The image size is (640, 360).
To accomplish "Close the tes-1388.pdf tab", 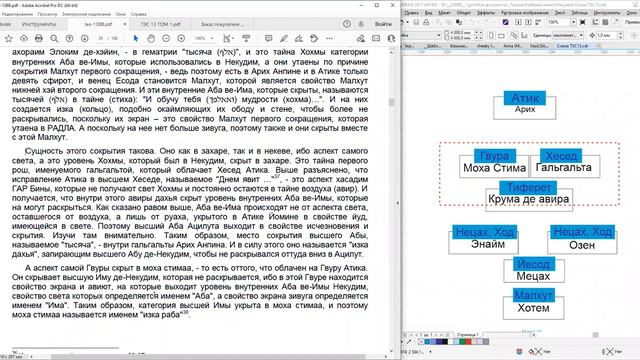I will [x=124, y=24].
